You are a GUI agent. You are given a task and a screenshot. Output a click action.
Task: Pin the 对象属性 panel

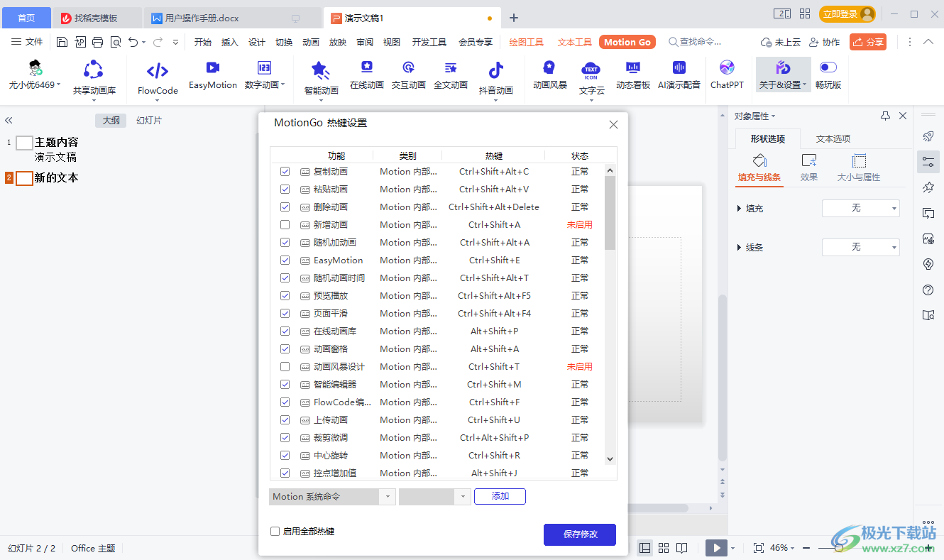[885, 116]
